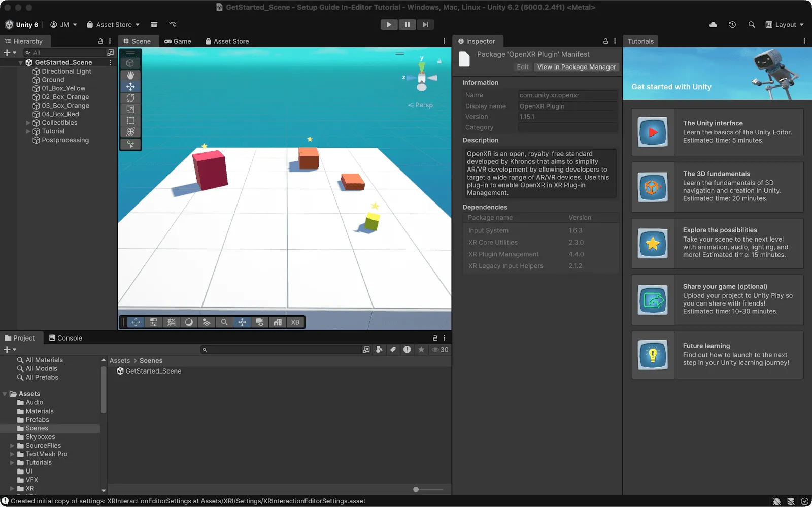
Task: Open the Layout dropdown
Action: click(x=784, y=24)
